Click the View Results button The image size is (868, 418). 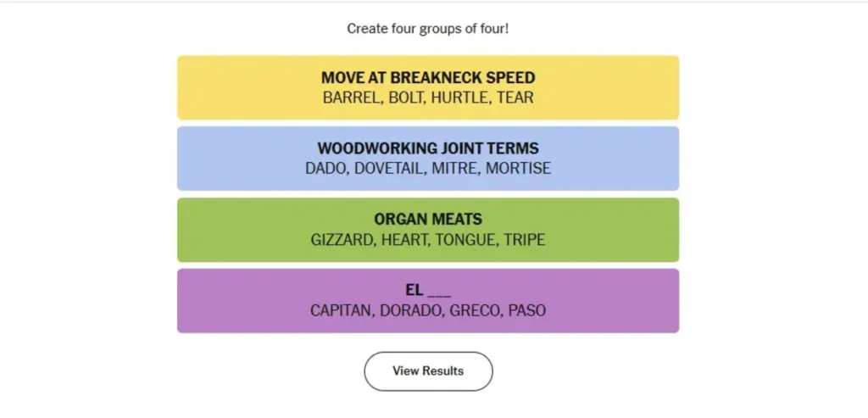(x=428, y=371)
